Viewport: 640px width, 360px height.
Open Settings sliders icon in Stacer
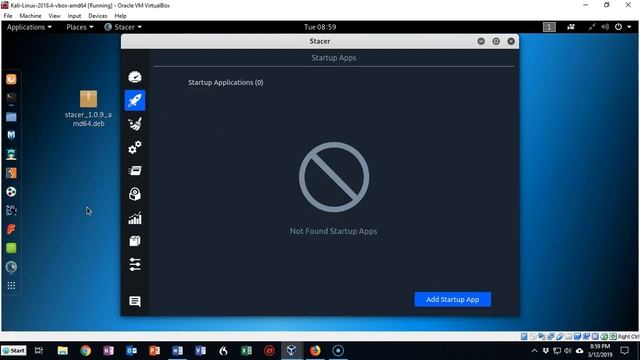pos(135,264)
